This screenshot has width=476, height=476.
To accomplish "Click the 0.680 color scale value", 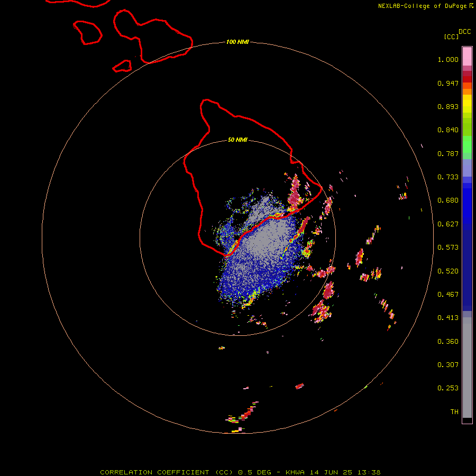I will point(448,200).
